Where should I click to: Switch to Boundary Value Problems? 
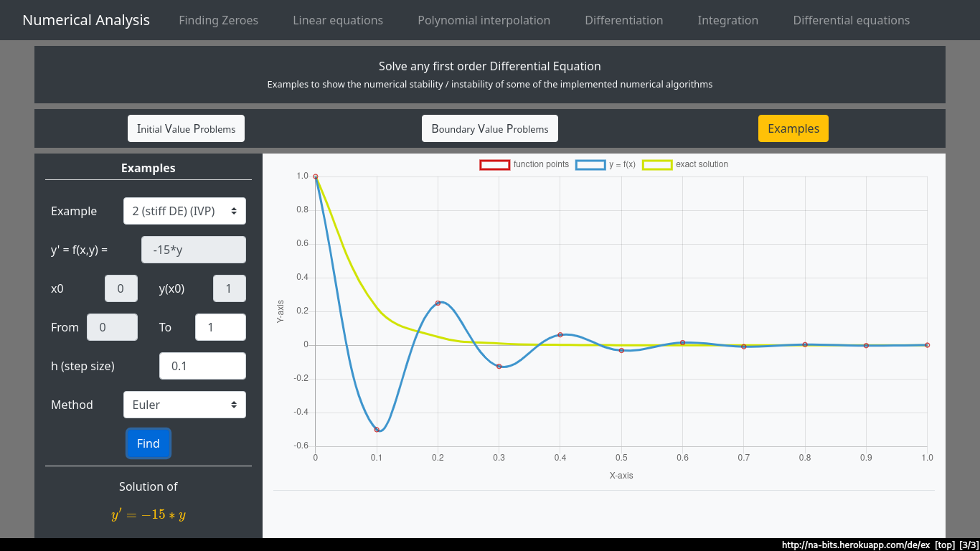pos(490,129)
